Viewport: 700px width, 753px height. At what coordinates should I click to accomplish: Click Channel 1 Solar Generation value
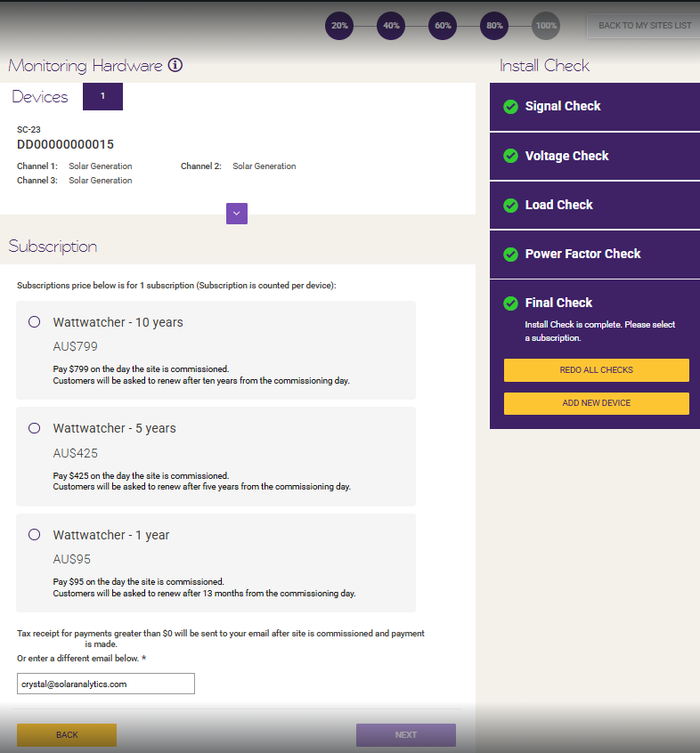[101, 166]
